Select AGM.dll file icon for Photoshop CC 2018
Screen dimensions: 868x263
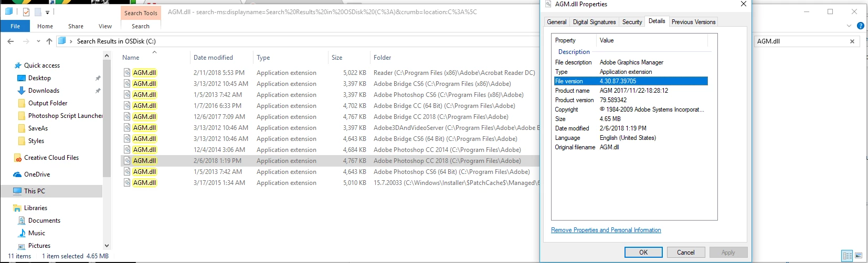tap(127, 161)
